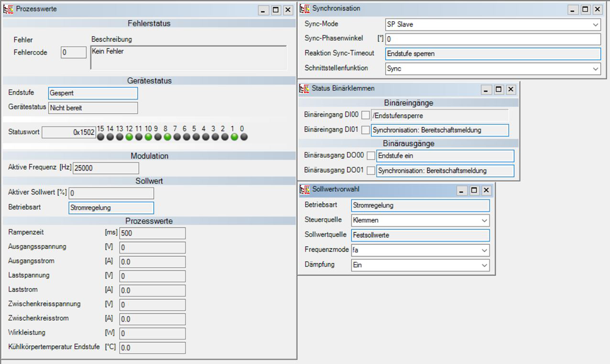Click the Sollwertvorwahl window title icon
The image size is (610, 364).
305,190
